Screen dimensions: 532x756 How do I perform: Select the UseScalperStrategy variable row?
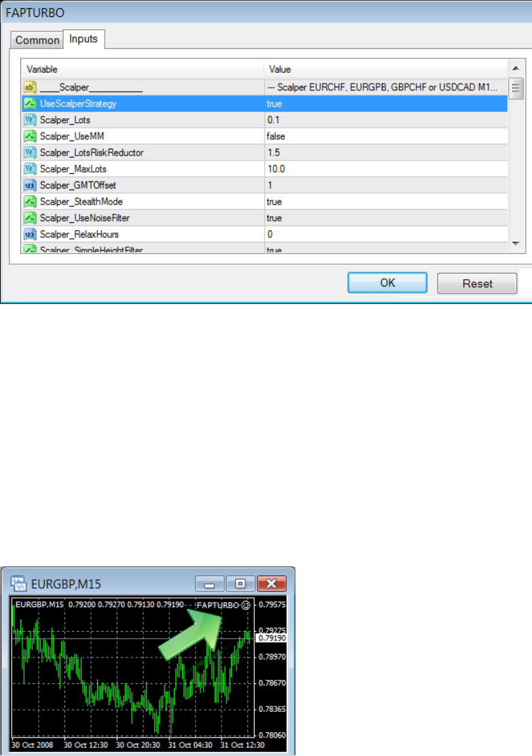(x=265, y=104)
